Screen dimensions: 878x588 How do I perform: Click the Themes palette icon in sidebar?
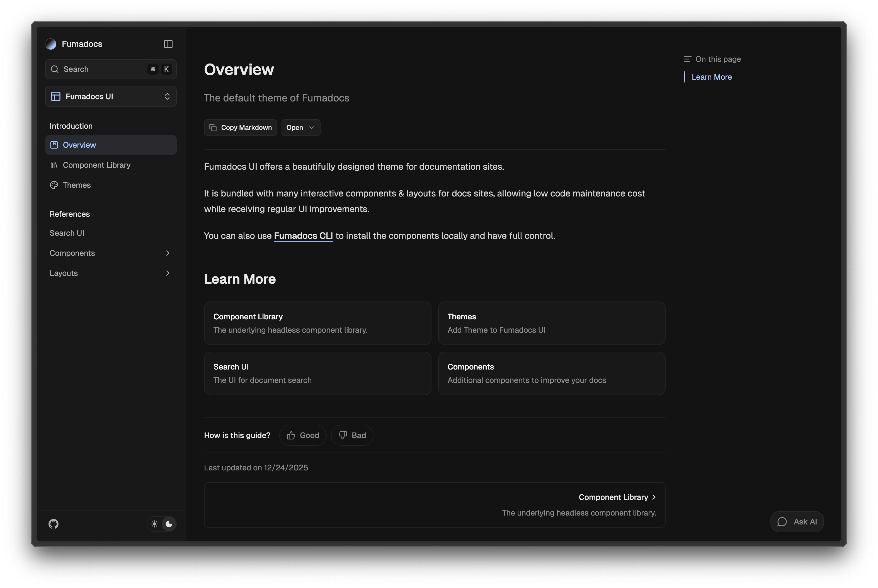[x=54, y=185]
